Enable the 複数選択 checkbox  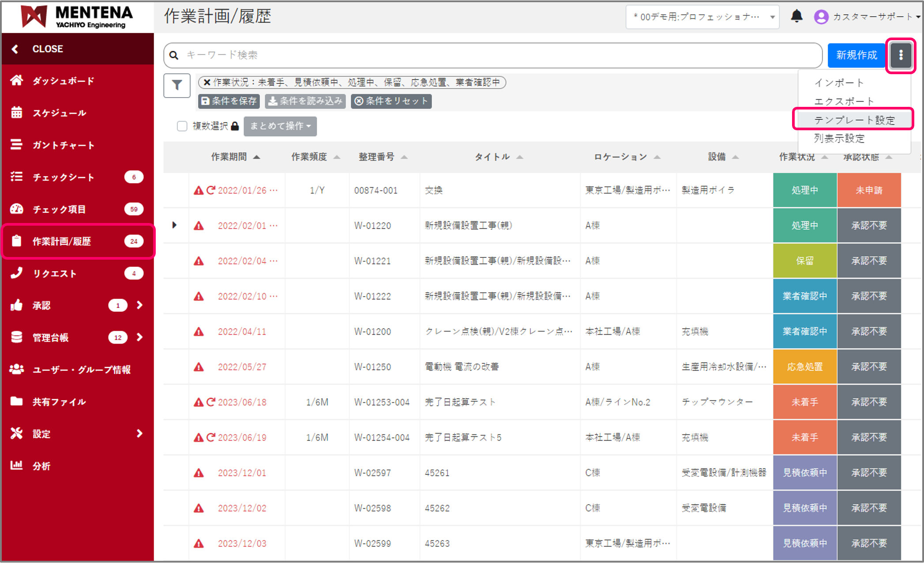[x=182, y=126]
